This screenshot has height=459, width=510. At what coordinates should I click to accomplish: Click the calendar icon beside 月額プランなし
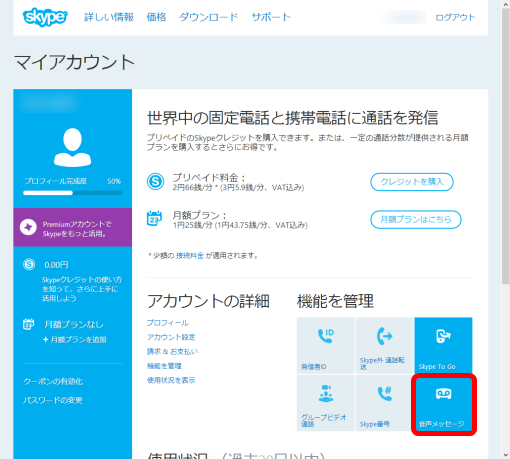click(x=28, y=324)
